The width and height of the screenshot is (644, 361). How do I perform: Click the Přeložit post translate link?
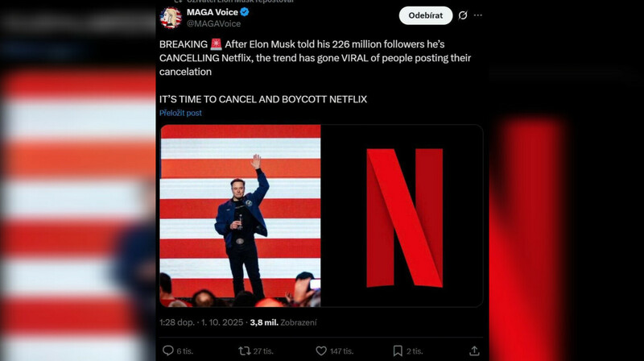(x=180, y=113)
